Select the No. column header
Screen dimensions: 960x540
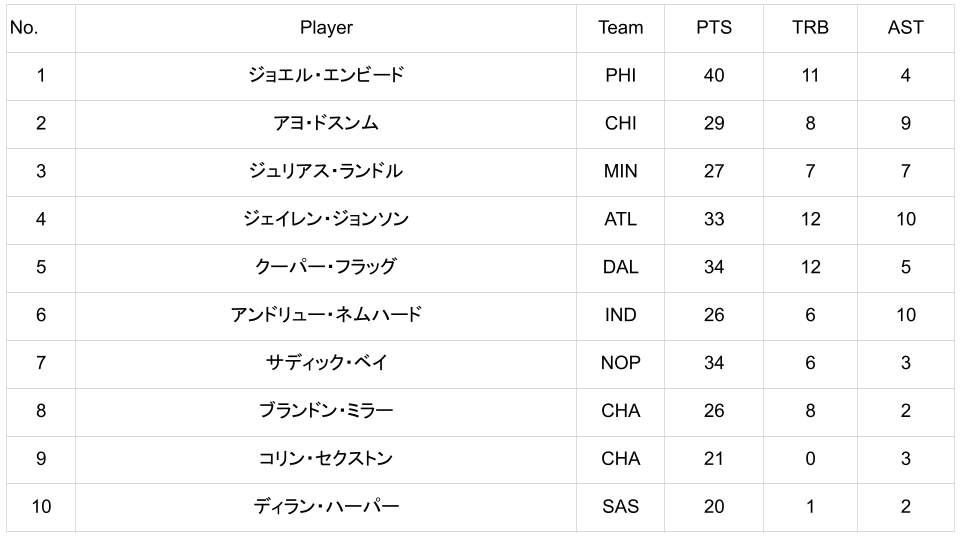tap(24, 28)
